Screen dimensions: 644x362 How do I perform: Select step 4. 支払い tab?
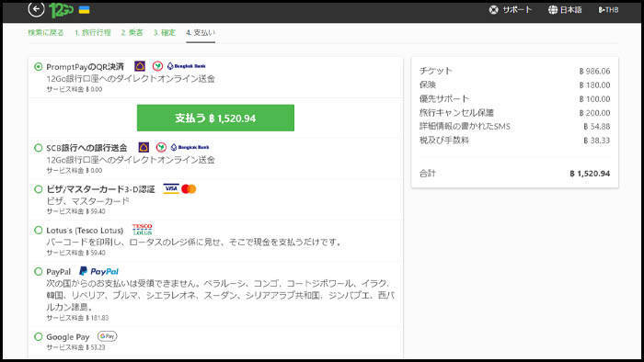click(x=201, y=33)
